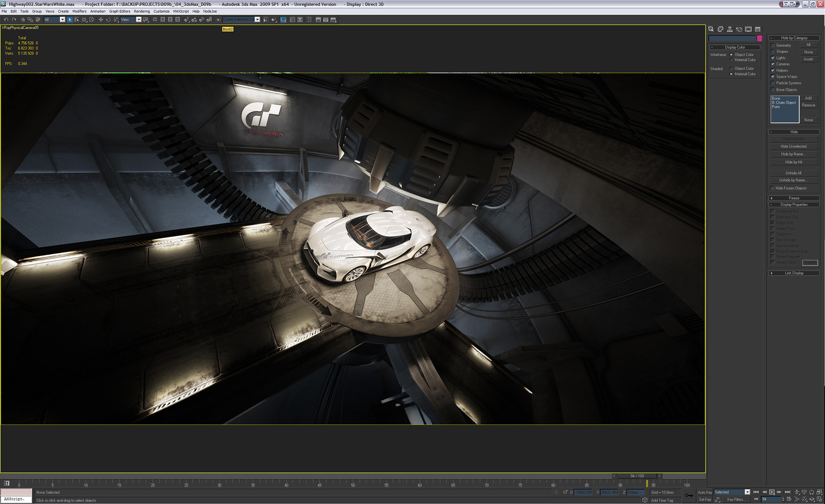
Task: Expand the Freeze rollout
Action: click(794, 198)
